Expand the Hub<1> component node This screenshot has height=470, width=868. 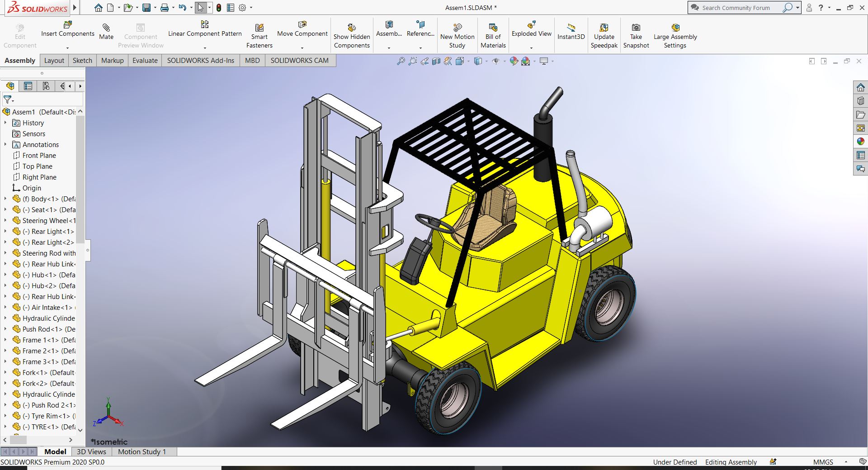point(5,275)
